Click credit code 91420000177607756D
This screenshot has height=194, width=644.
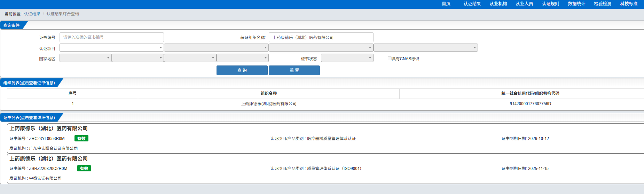pyautogui.click(x=530, y=104)
